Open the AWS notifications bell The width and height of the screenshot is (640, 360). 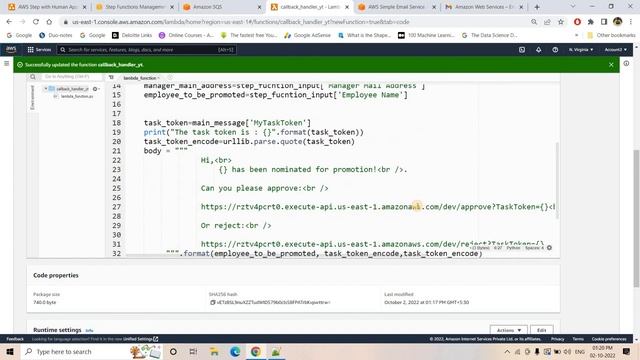[x=538, y=49]
